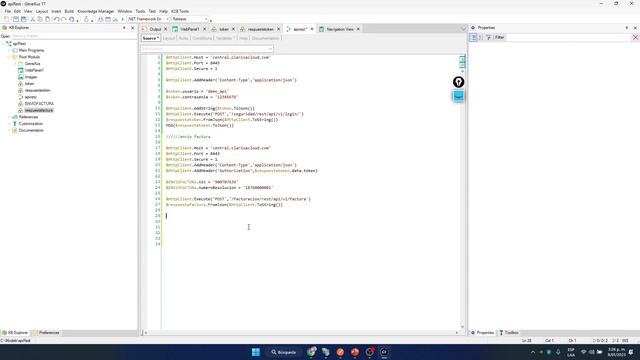Click the Open name or pattern field
The image size is (640, 360).
point(74,36)
